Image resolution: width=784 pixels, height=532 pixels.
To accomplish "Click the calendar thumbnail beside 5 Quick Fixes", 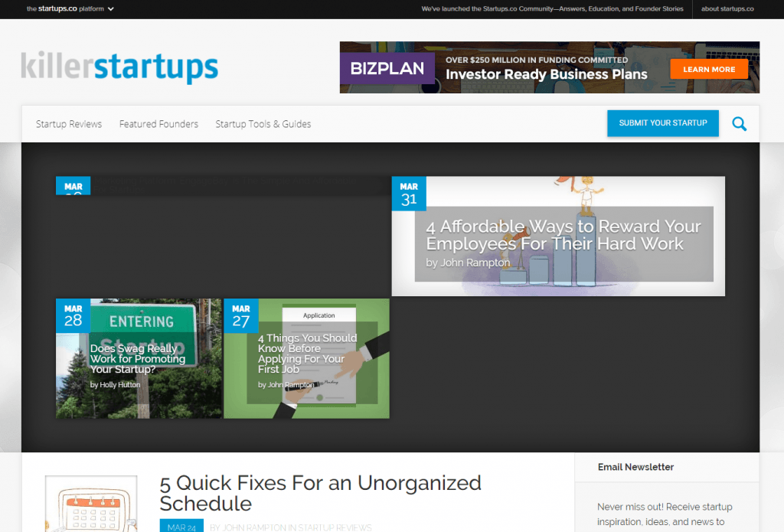I will point(91,505).
